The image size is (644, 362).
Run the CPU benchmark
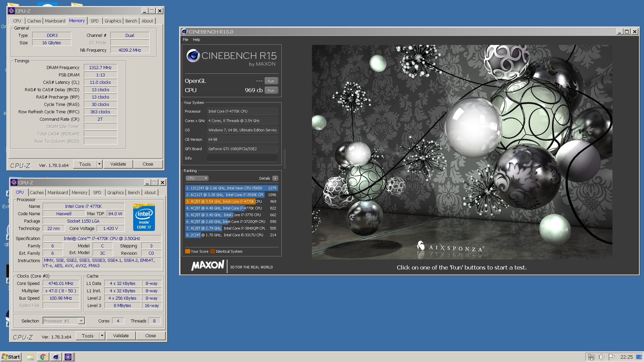click(271, 90)
